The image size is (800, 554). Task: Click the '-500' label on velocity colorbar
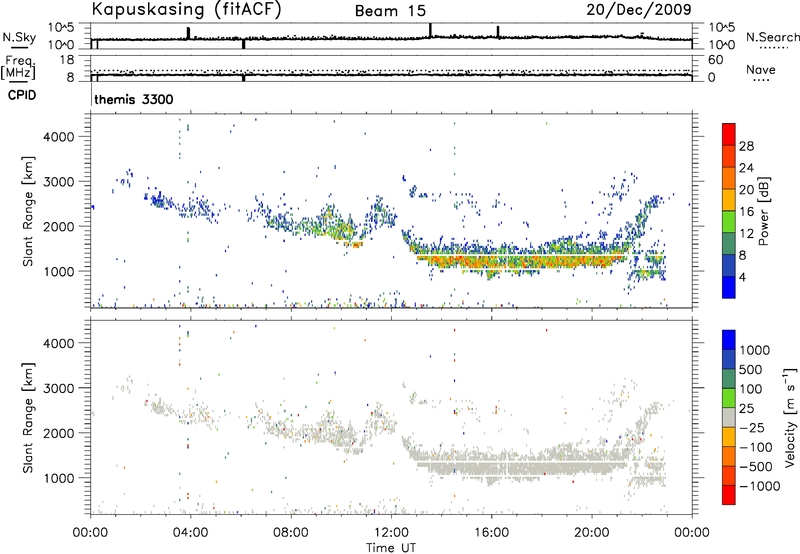coord(756,467)
